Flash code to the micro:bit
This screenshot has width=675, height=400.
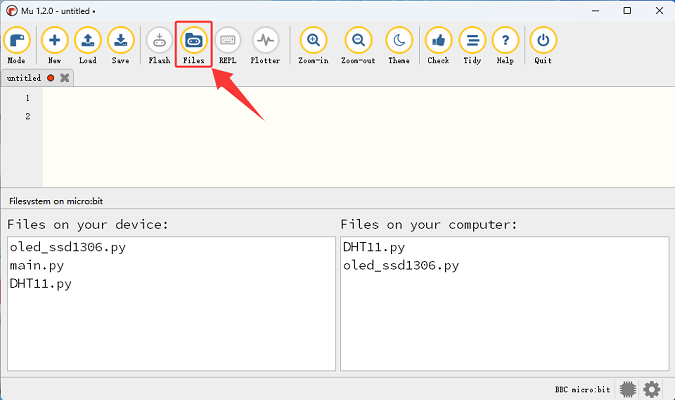(159, 45)
